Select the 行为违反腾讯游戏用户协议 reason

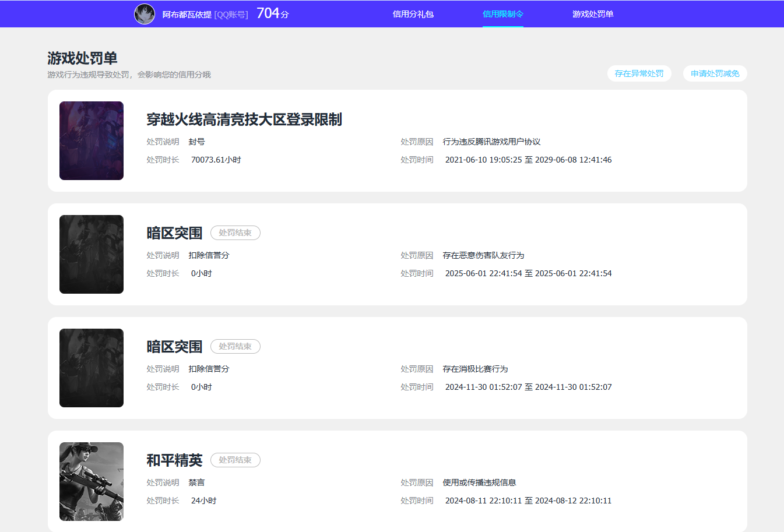pos(492,142)
